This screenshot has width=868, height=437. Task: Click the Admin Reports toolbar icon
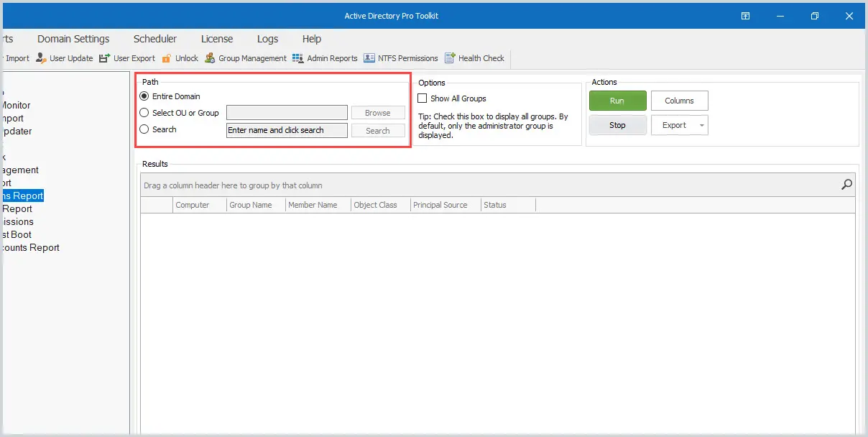298,58
